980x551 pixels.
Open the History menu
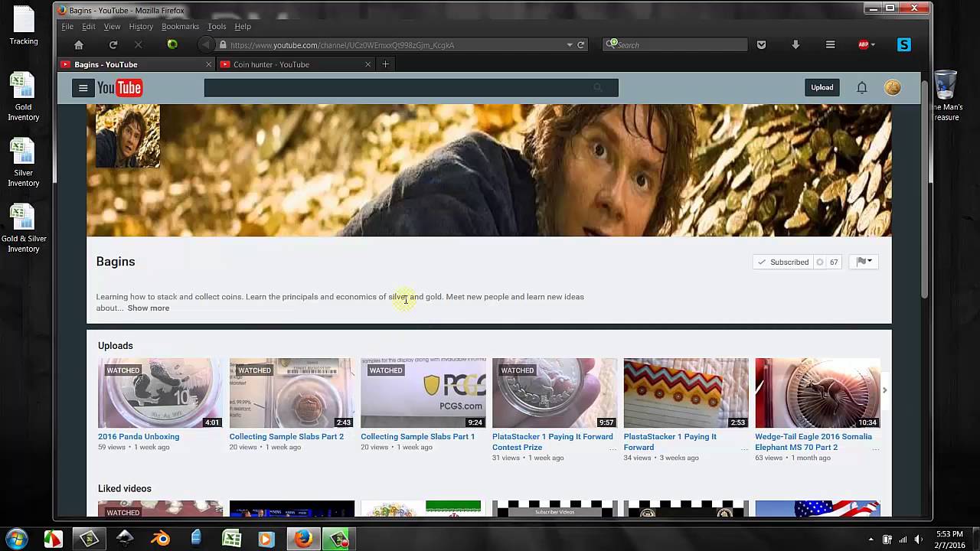(141, 27)
